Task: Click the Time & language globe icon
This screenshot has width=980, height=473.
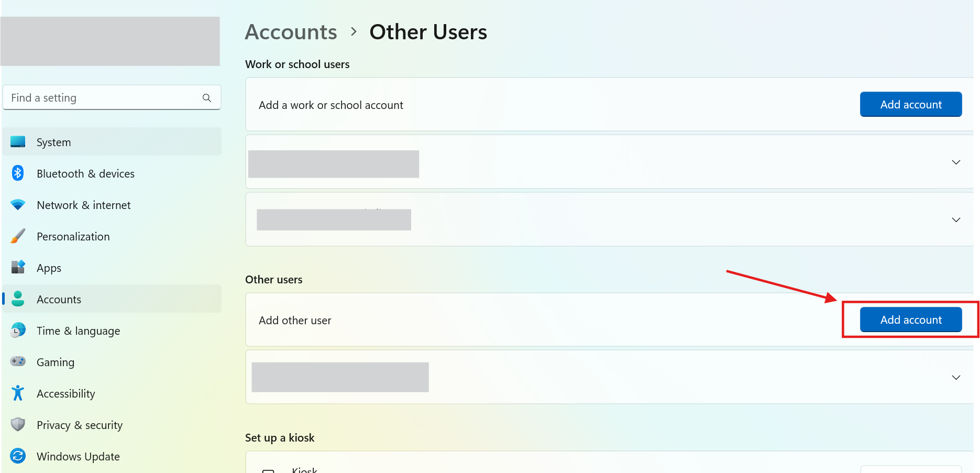Action: point(18,330)
